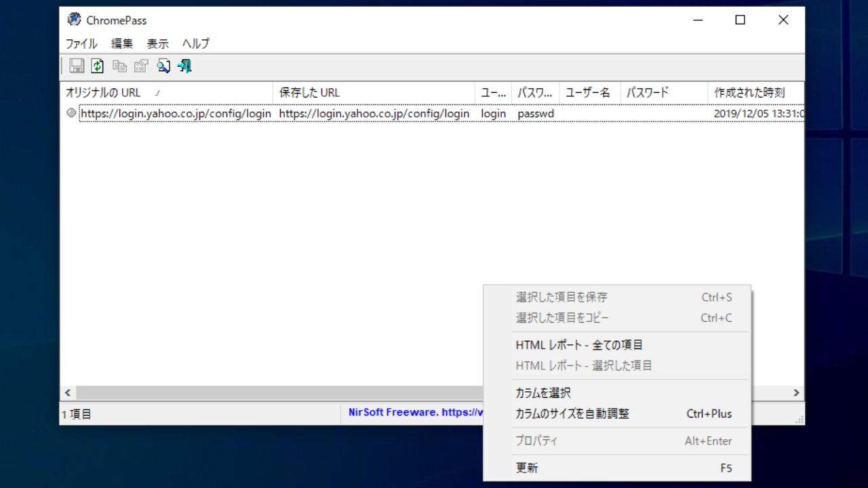Click the horizontal scrollbar thumb
The width and height of the screenshot is (868, 488).
279,392
